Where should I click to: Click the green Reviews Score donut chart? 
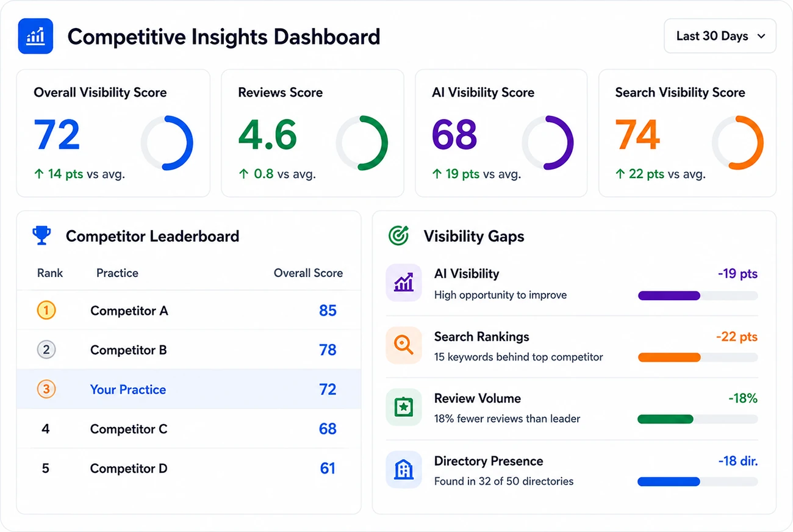pyautogui.click(x=362, y=143)
